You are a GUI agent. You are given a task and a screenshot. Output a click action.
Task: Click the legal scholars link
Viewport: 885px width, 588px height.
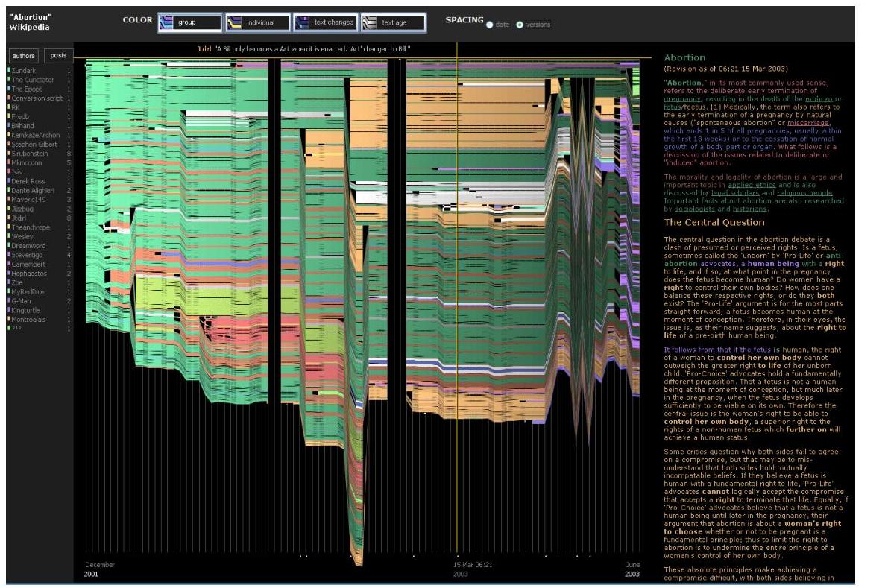coord(734,193)
